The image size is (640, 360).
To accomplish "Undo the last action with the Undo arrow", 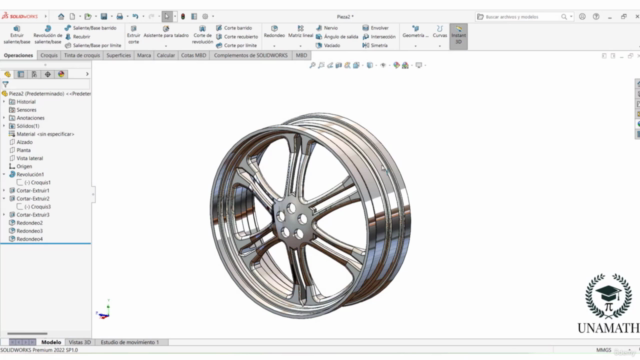I will pos(135,16).
